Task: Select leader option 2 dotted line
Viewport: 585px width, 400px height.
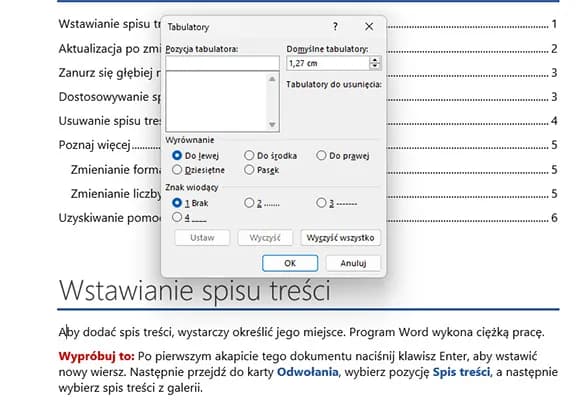Action: pos(249,203)
